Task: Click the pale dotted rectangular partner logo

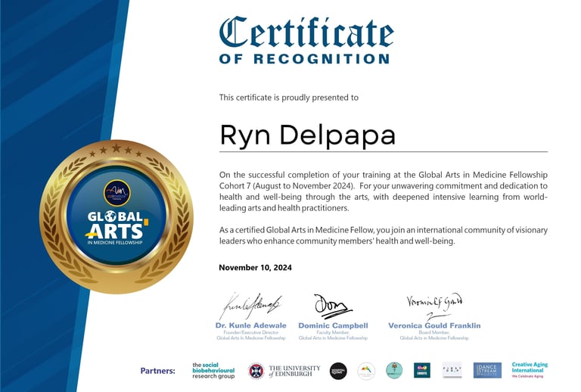Action: coord(452,370)
